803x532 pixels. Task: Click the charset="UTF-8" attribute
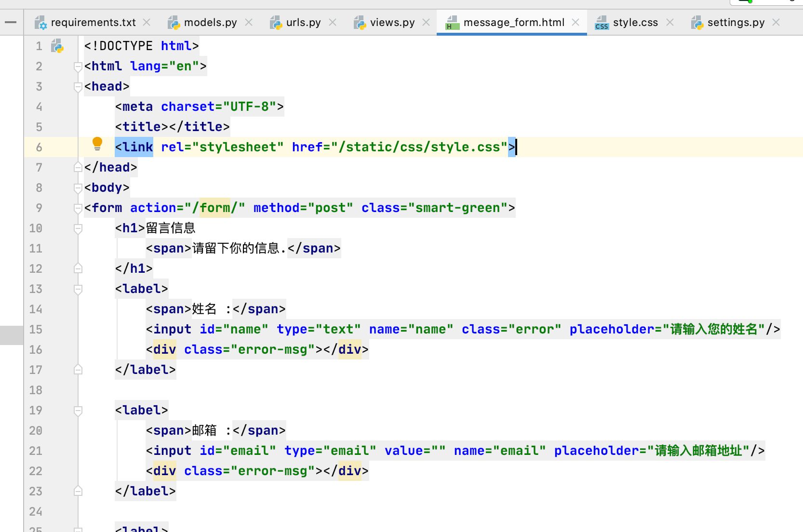218,106
